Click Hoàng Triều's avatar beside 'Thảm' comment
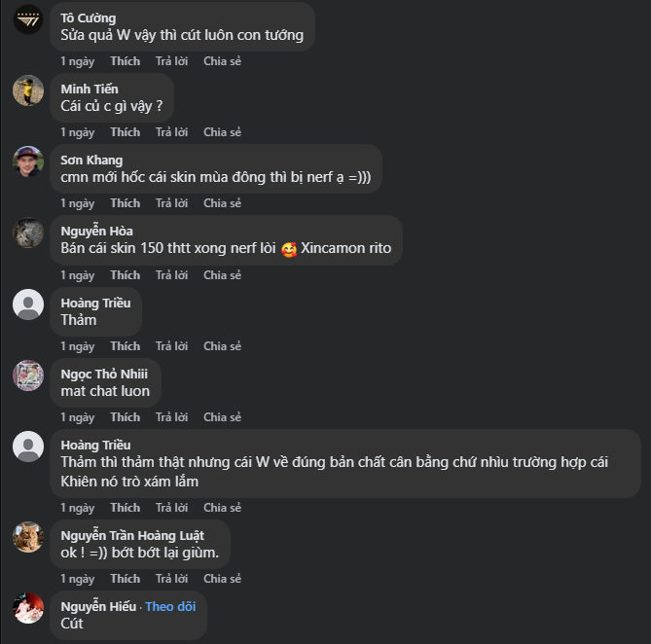 tap(28, 304)
